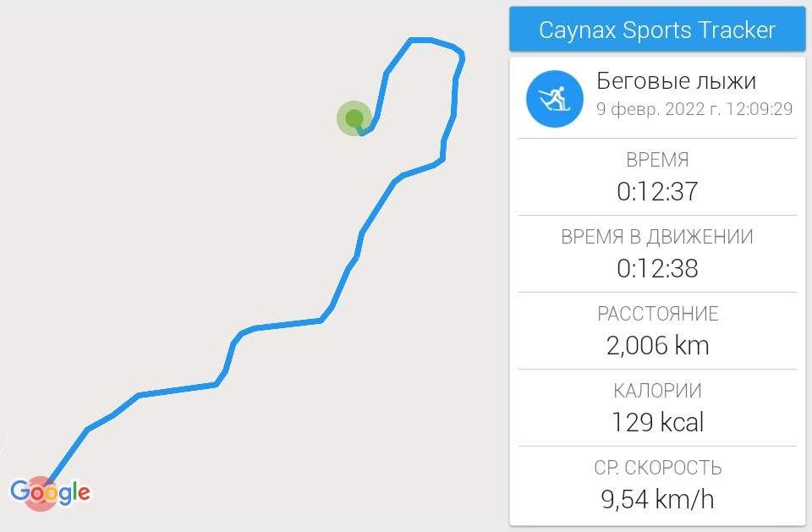812x532 pixels.
Task: Click the ВРЕМЯ label
Action: (657, 160)
